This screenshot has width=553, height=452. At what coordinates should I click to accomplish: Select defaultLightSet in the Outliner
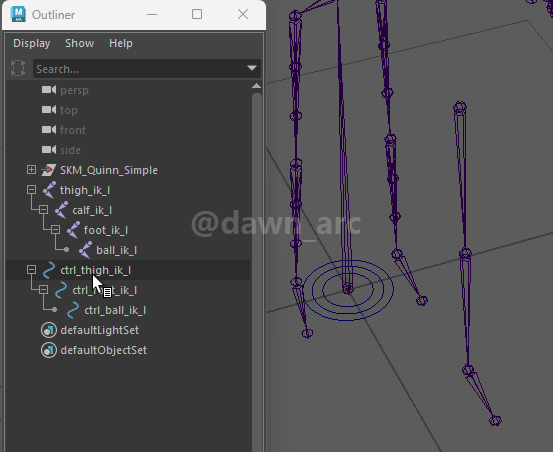(100, 330)
